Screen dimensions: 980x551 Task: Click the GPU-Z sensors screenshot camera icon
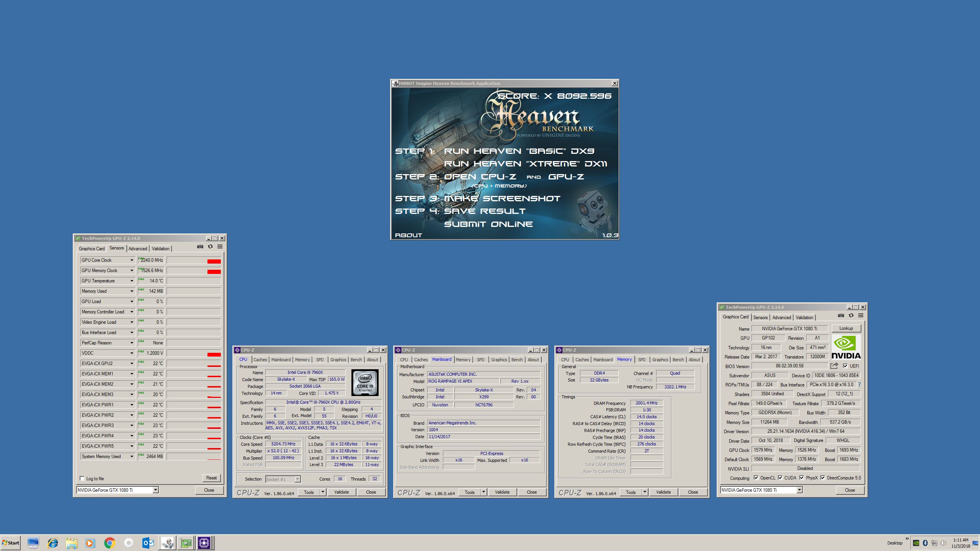tap(200, 247)
